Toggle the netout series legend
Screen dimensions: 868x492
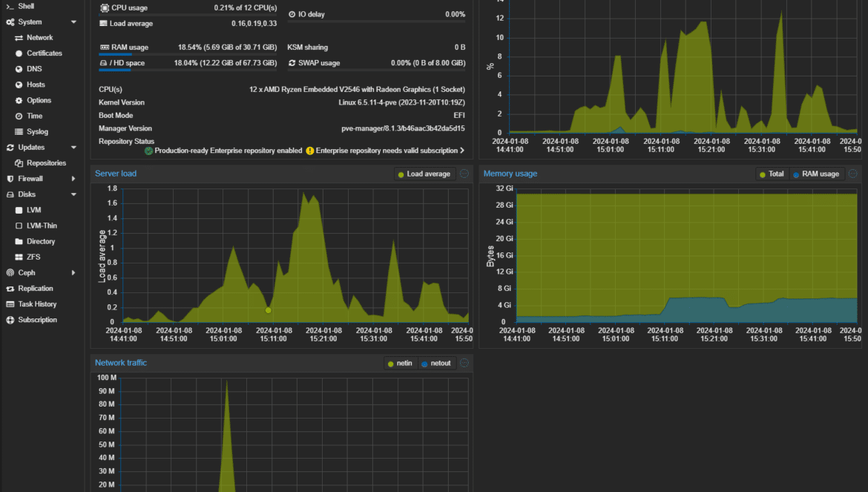click(437, 364)
